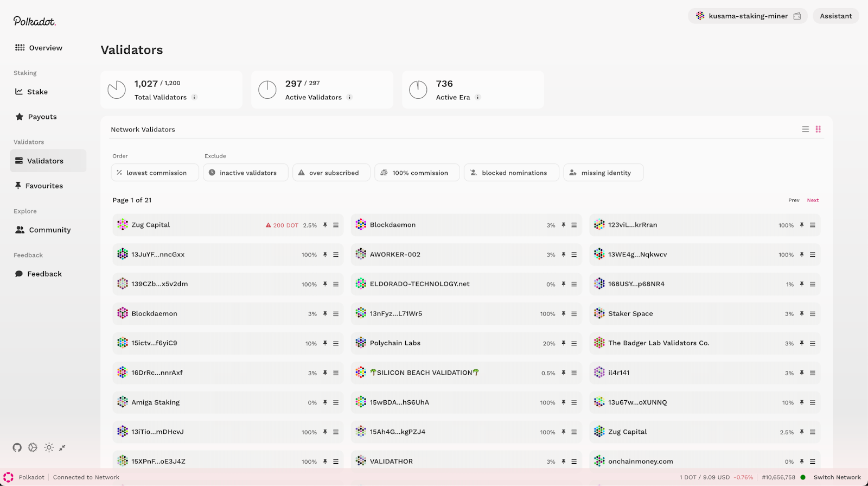Open the menu for VALIDATHOR validator
The width and height of the screenshot is (868, 486).
(x=574, y=462)
